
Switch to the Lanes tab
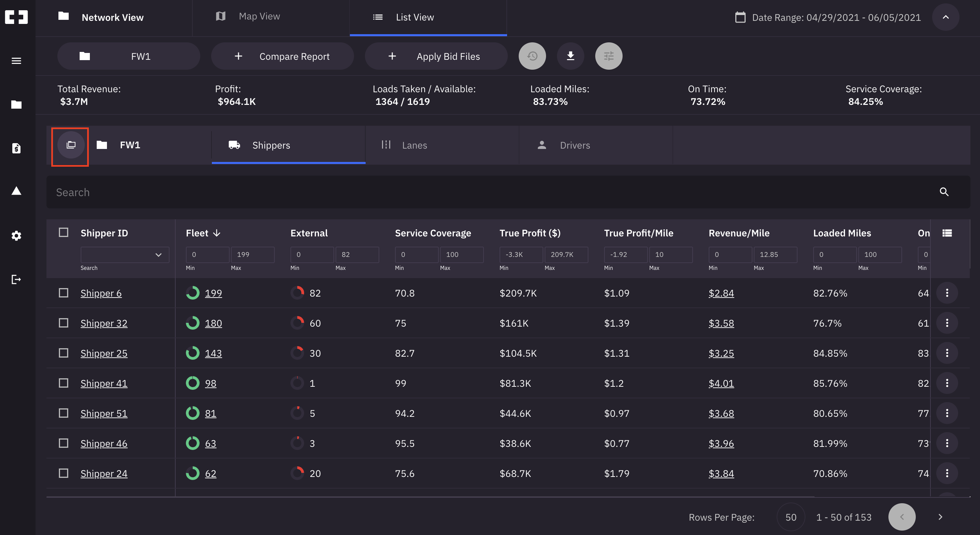414,145
